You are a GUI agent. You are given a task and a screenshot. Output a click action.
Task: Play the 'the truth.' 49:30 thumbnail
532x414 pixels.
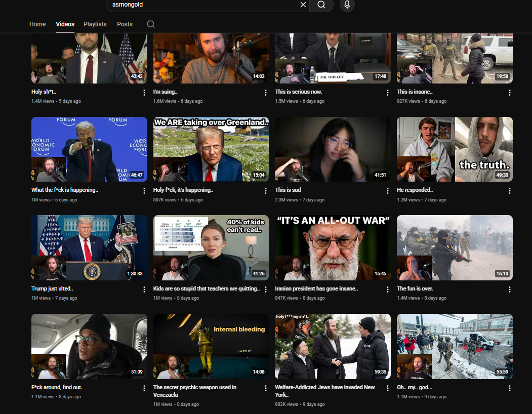[455, 149]
